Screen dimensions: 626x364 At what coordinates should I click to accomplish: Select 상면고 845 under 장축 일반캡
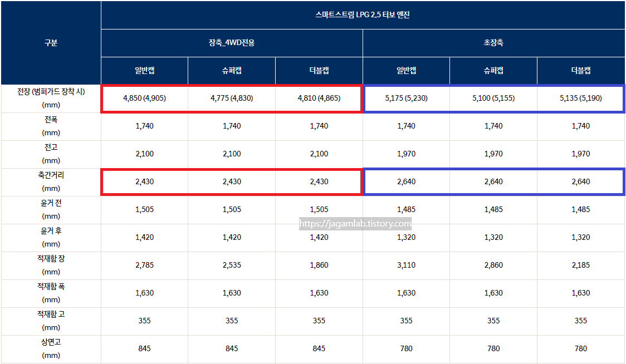144,349
